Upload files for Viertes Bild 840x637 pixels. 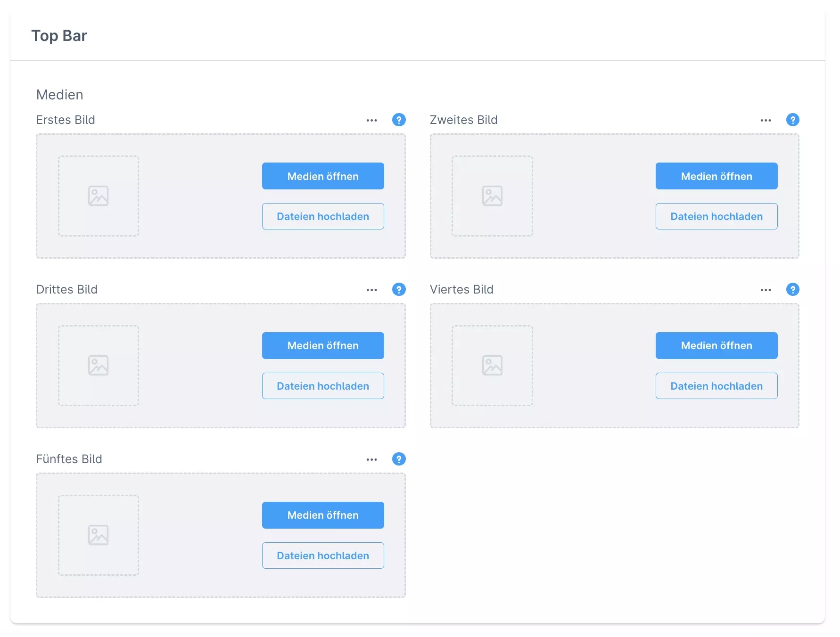coord(716,386)
